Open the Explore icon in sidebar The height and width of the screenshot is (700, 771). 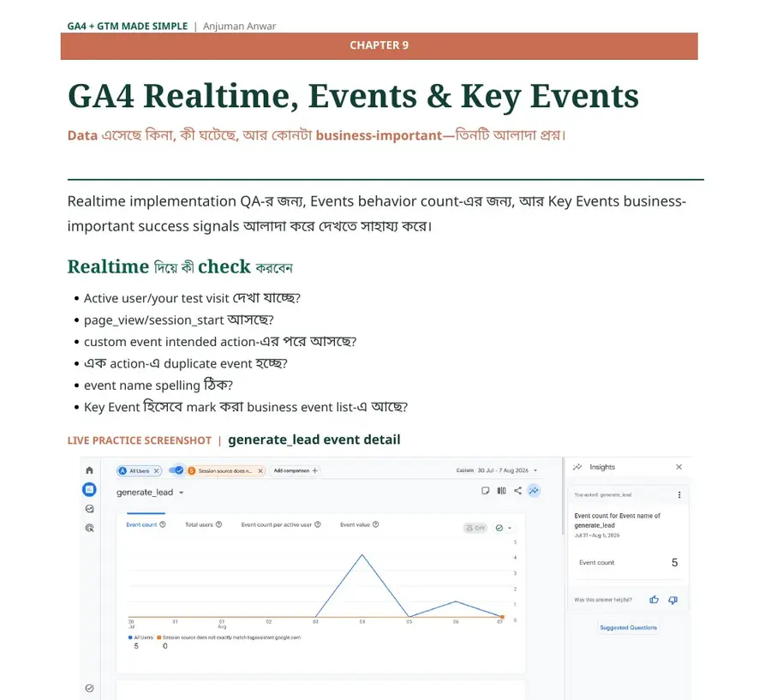[89, 509]
